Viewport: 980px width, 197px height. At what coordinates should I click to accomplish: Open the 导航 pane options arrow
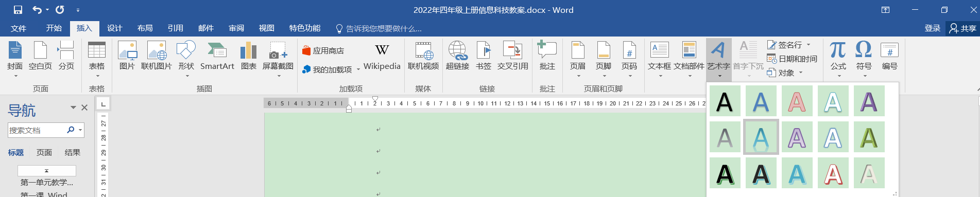(x=73, y=108)
